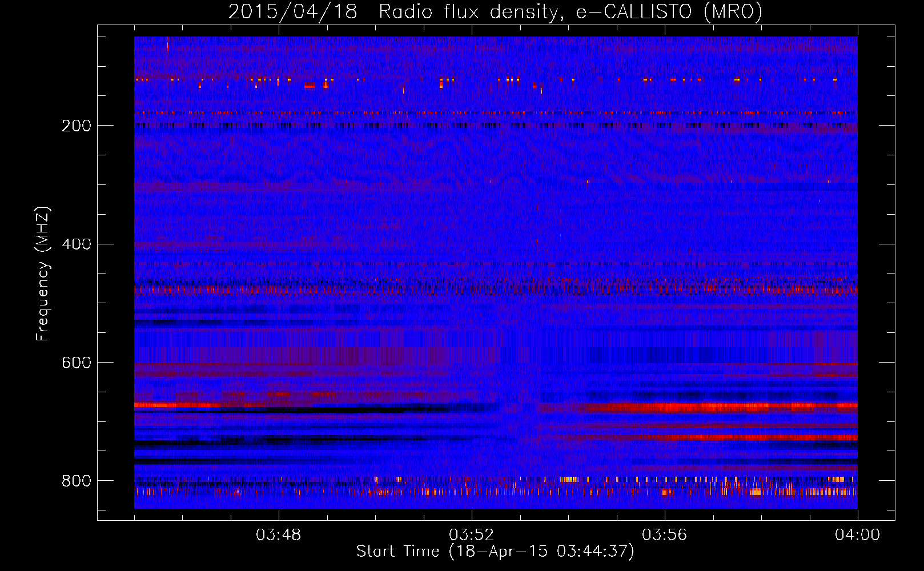Click the 'Frequency (MHZ)' axis label
The width and height of the screenshot is (924, 571).
coord(43,274)
